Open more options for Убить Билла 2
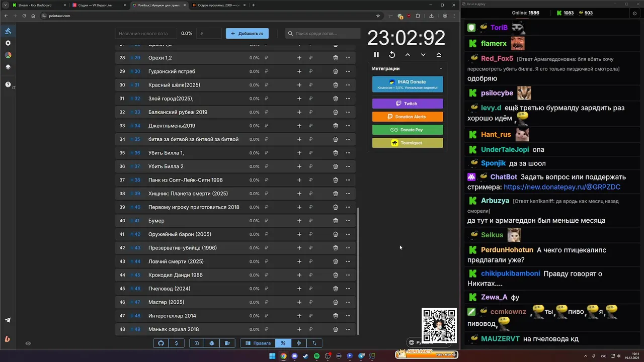 pos(348,166)
